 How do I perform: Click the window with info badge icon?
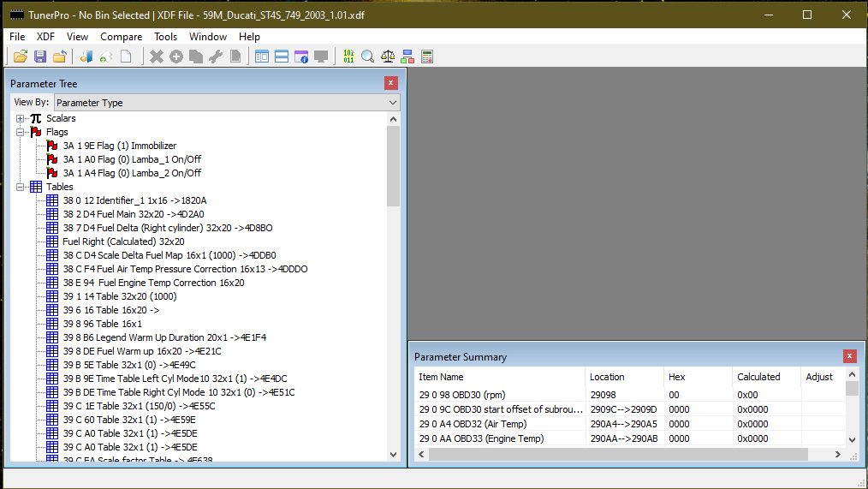pyautogui.click(x=301, y=57)
